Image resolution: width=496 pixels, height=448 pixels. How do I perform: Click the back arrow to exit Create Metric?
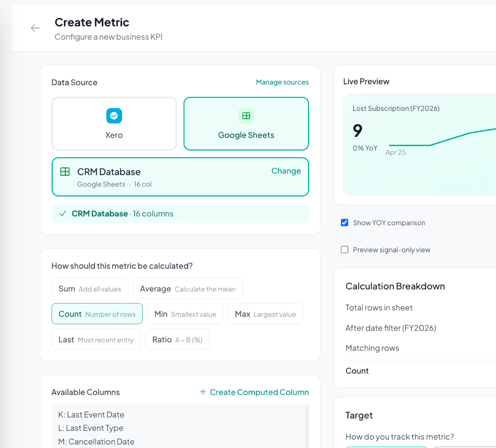point(36,28)
